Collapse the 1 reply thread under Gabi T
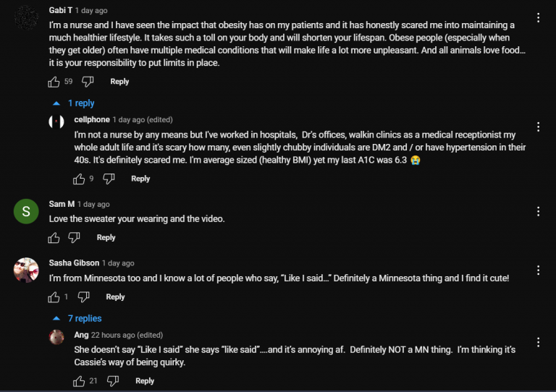Screen dimensions: 556x392 tap(74, 103)
